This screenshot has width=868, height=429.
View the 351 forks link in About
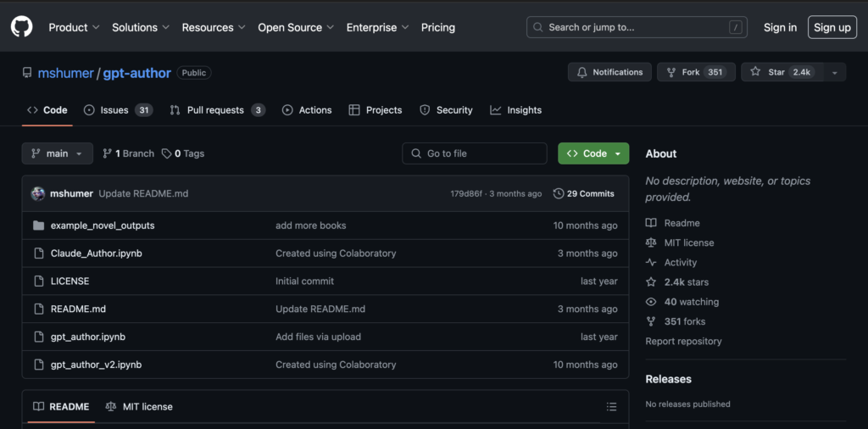[676, 321]
